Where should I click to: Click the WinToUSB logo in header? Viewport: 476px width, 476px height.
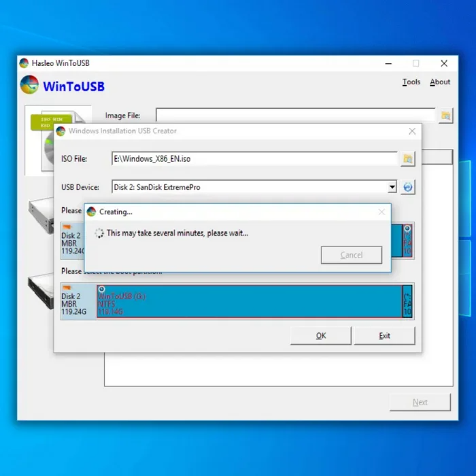tap(29, 85)
